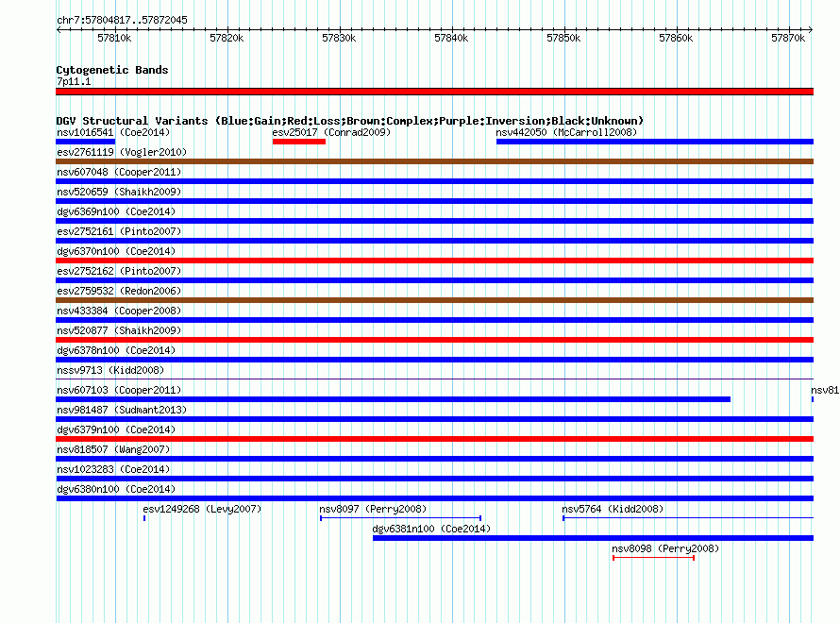Select the small esv1249268 blue marker

click(144, 518)
